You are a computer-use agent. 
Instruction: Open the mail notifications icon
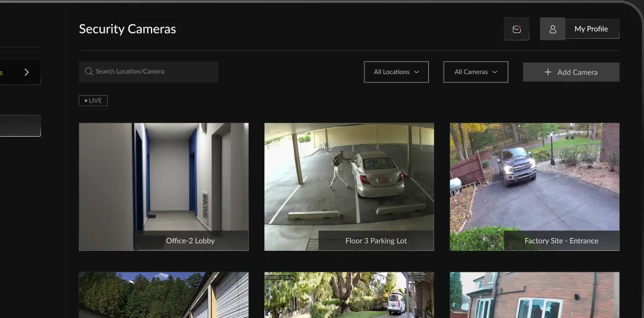click(x=516, y=29)
